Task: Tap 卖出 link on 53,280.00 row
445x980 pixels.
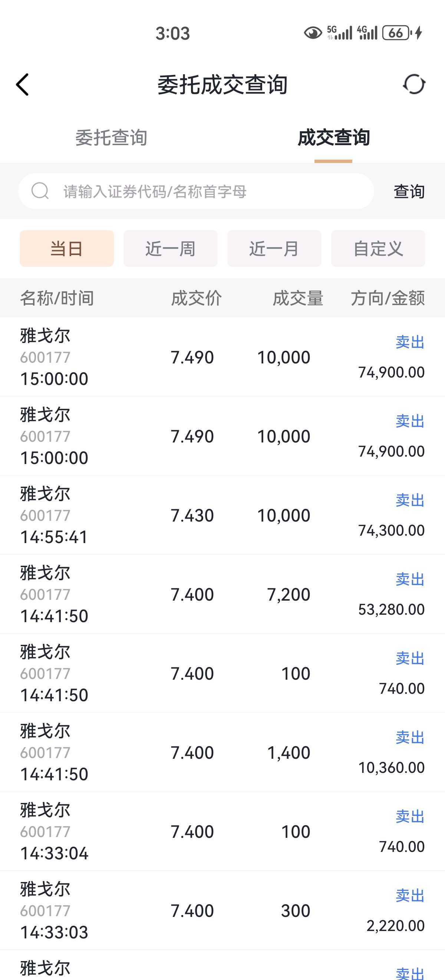Action: tap(410, 579)
